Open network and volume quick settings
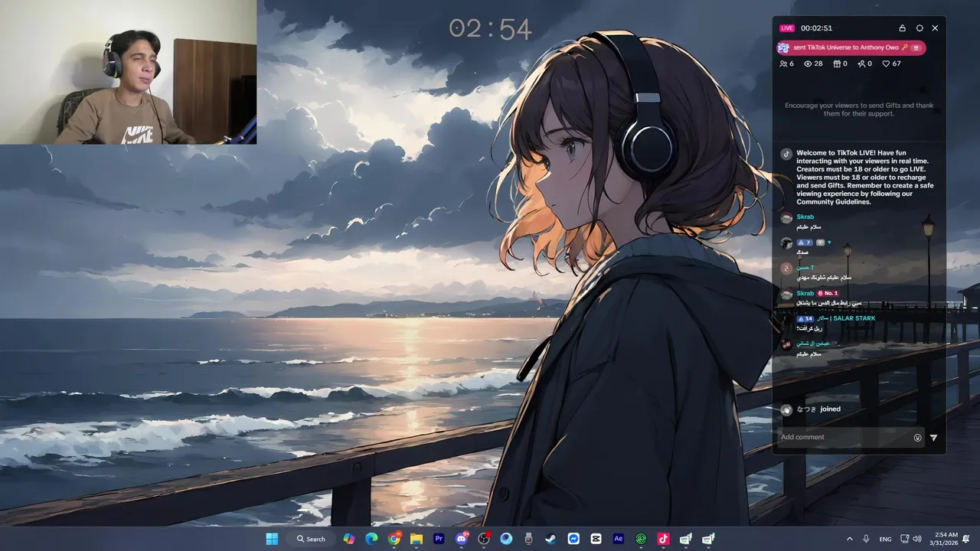Viewport: 980px width, 551px height. pos(911,539)
